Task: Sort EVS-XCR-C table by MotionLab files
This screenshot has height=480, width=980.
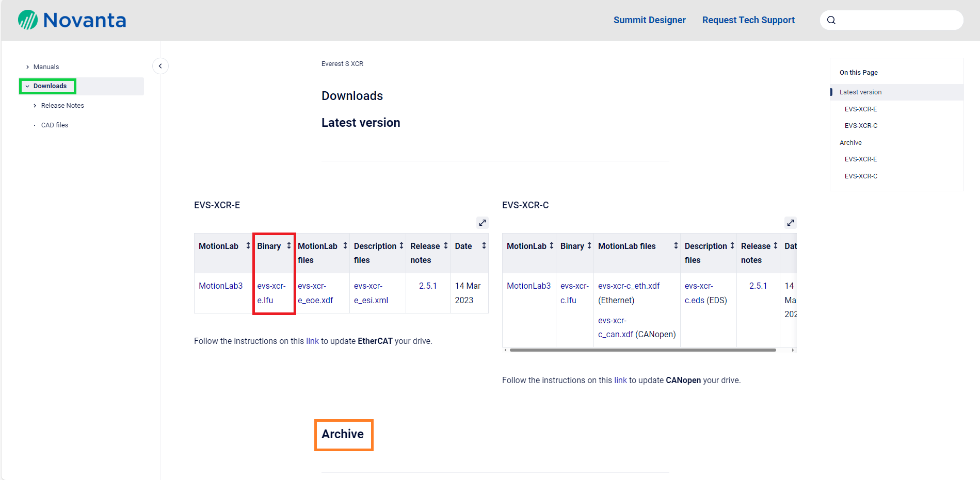Action: pyautogui.click(x=676, y=246)
